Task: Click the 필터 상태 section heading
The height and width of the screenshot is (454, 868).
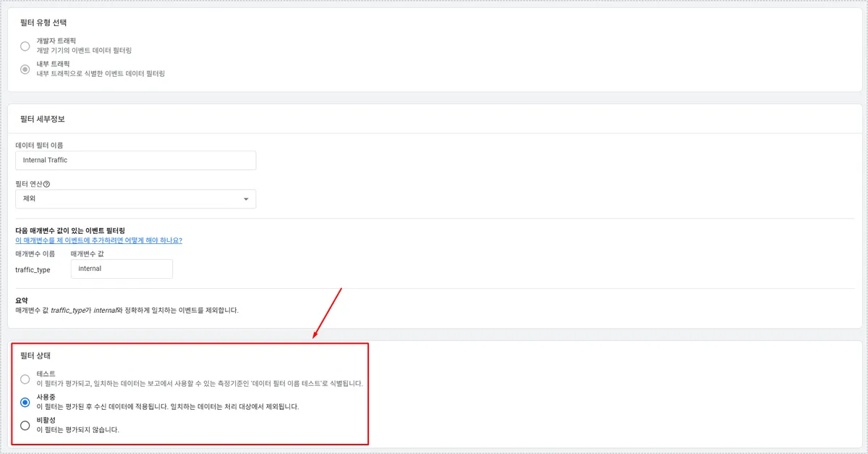Action: (35, 356)
